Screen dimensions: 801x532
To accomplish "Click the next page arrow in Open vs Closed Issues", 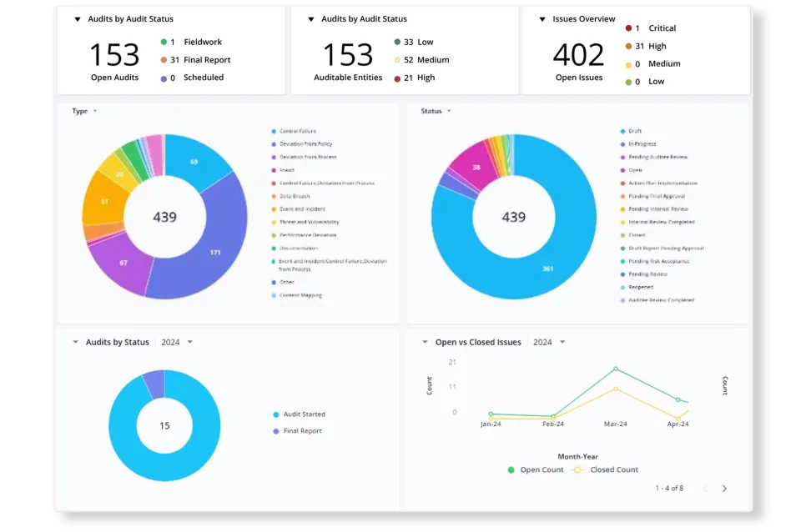I will [725, 489].
